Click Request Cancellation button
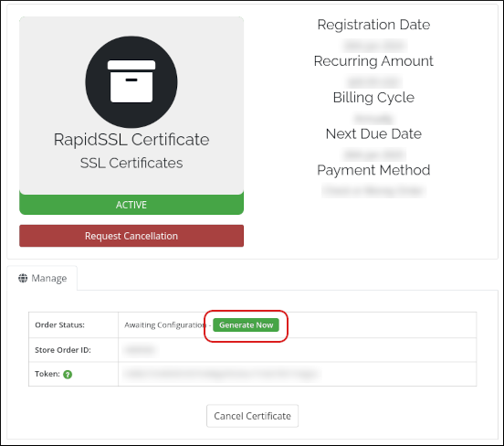Screen dimensions: 504x446 [131, 236]
